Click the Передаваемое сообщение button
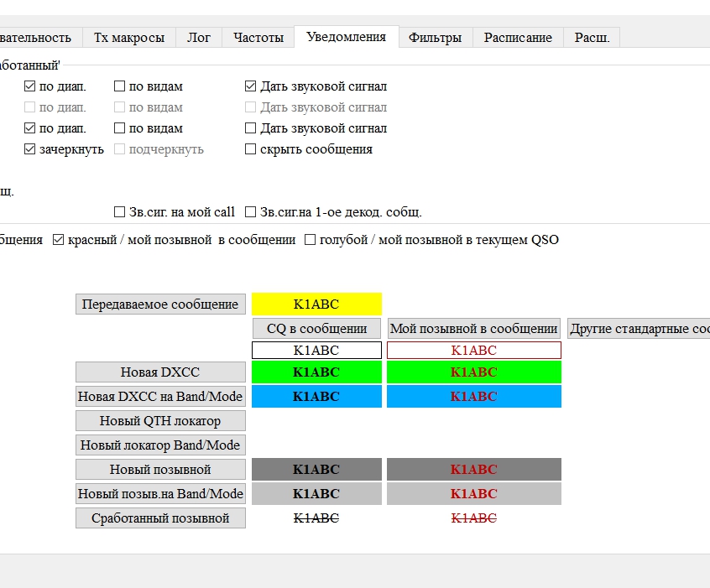The height and width of the screenshot is (588, 710). point(160,304)
